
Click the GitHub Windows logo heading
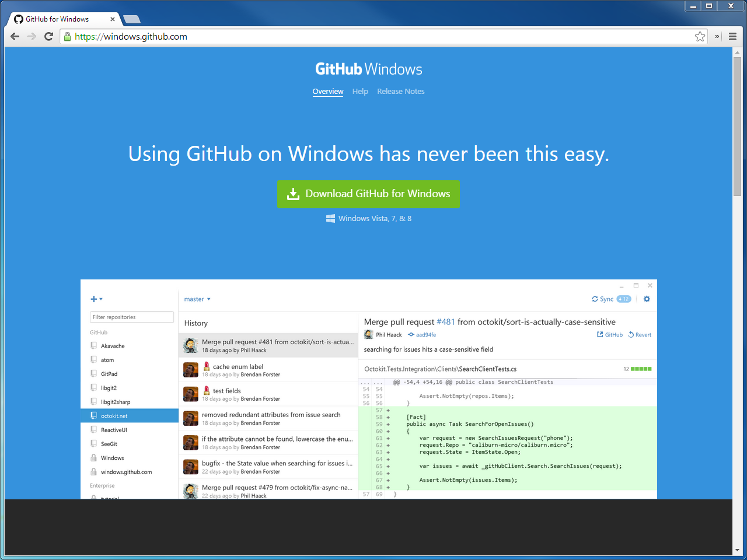369,69
